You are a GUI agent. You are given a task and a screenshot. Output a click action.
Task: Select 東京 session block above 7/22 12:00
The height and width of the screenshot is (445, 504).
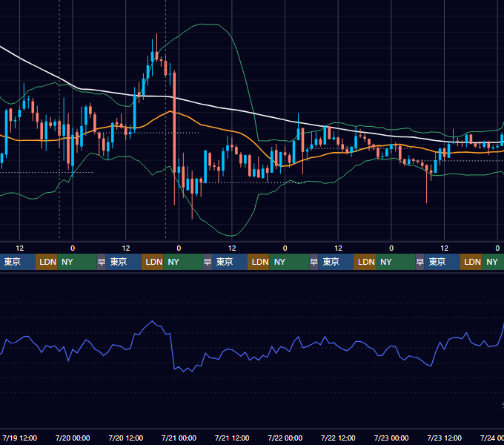pyautogui.click(x=336, y=262)
